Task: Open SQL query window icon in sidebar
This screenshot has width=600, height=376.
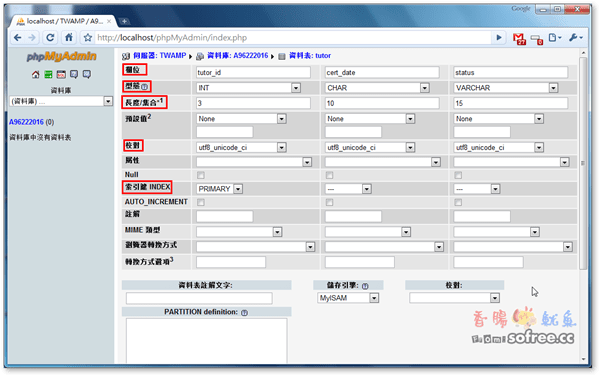Action: 61,74
